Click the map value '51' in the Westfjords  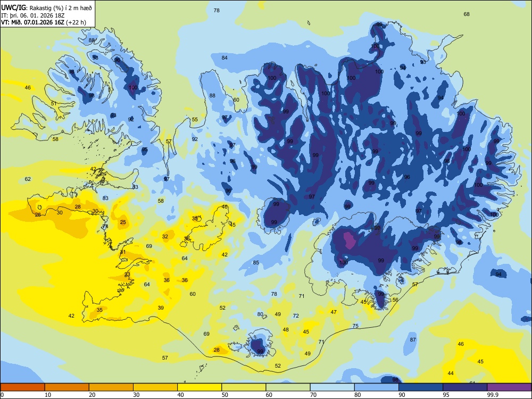[x=54, y=104]
